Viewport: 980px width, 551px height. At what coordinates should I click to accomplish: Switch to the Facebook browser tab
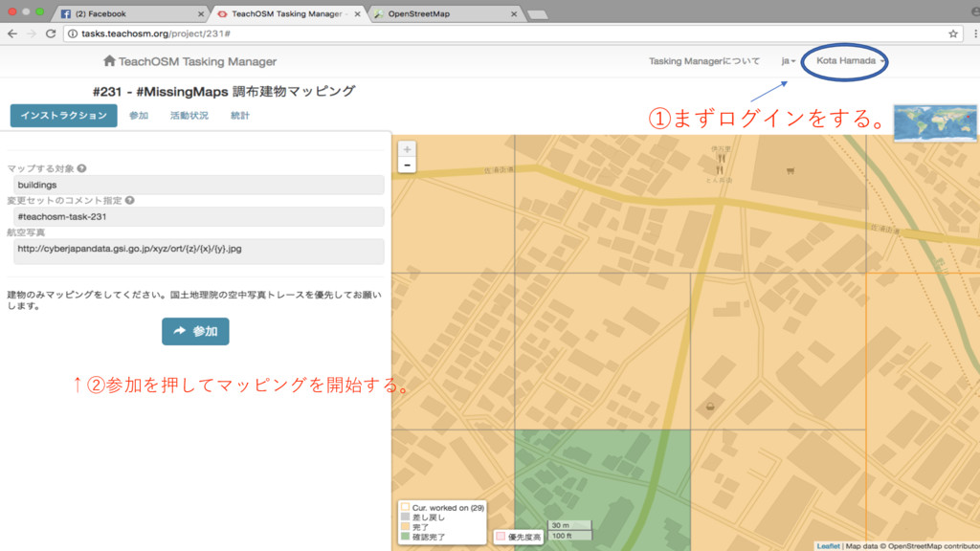[129, 13]
